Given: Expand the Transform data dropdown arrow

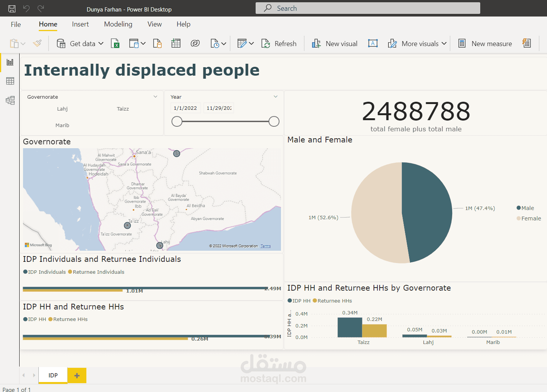Looking at the screenshot, I should point(251,44).
